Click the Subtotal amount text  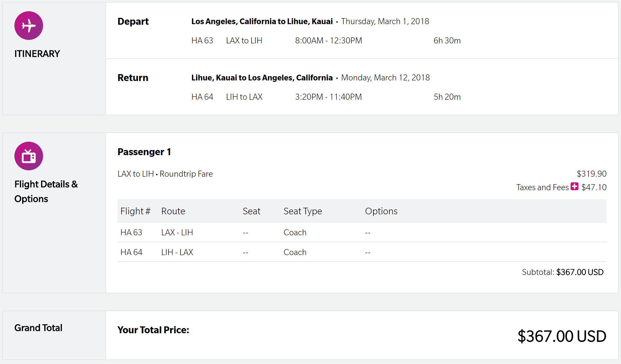(x=580, y=272)
